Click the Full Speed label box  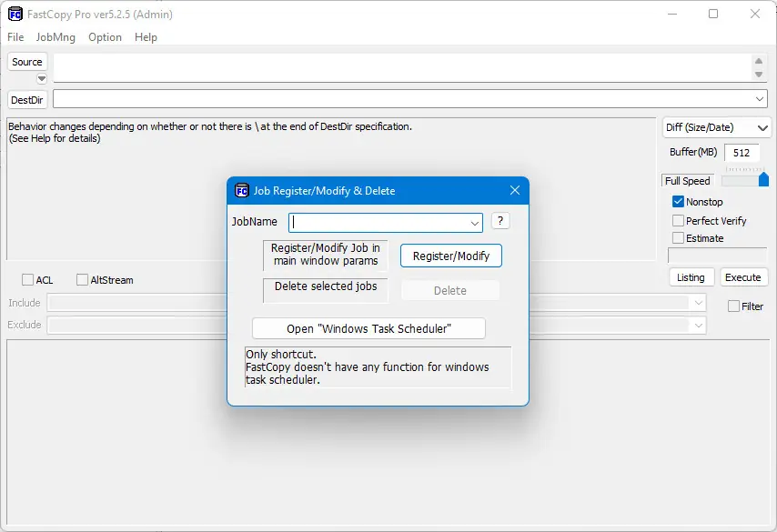click(x=687, y=181)
